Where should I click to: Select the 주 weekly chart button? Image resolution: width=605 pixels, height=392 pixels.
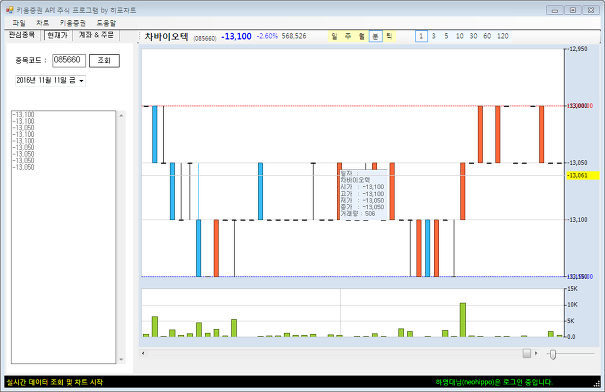pyautogui.click(x=348, y=36)
